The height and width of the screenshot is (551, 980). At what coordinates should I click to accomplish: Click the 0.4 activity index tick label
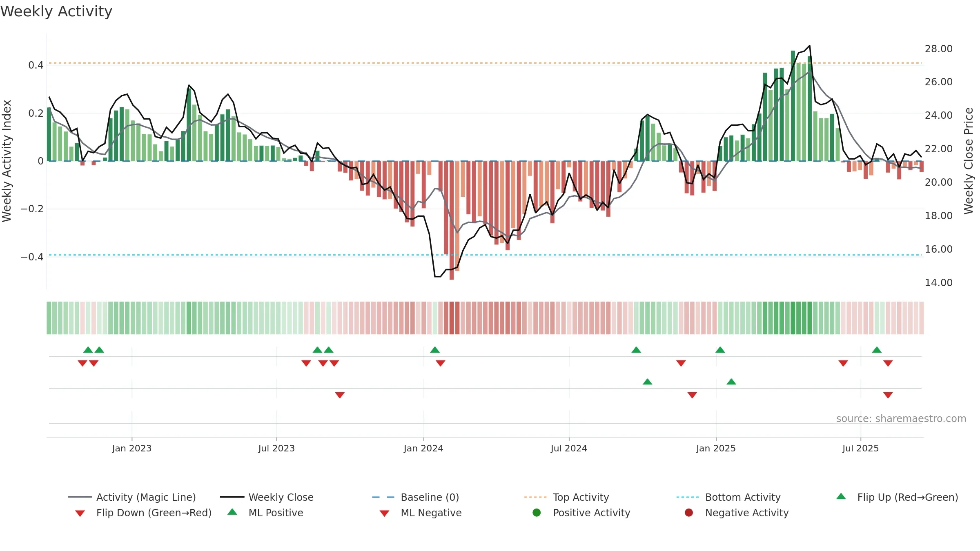pos(36,65)
